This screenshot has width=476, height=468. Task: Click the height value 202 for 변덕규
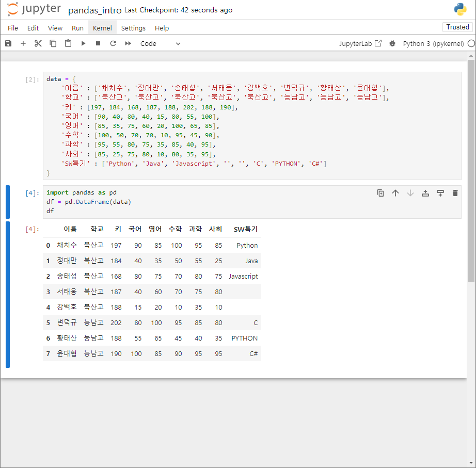(x=116, y=323)
